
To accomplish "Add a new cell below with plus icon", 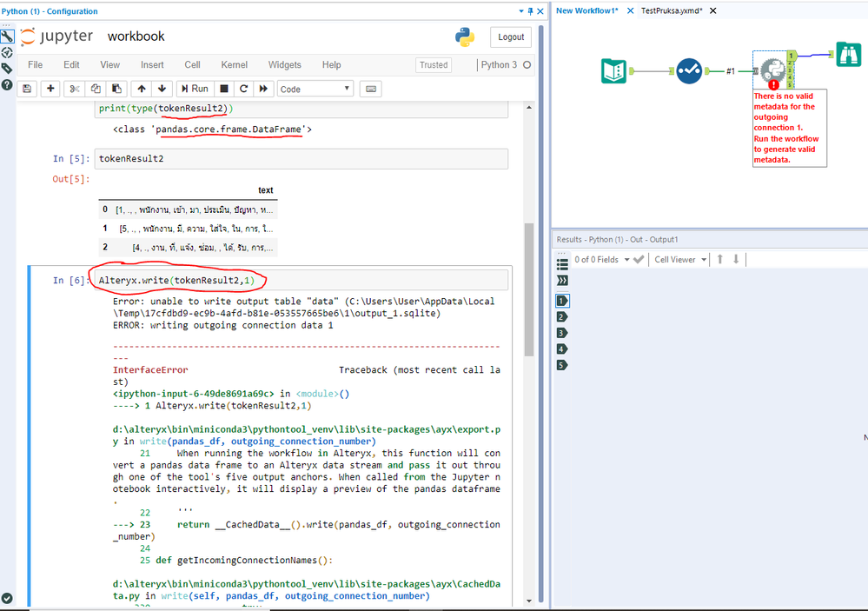I will point(49,88).
